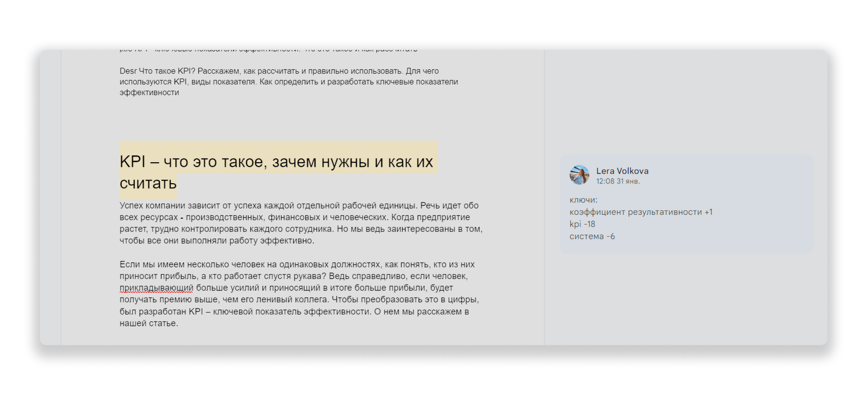Click the highlighted word 'считать' in heading

coord(148,183)
